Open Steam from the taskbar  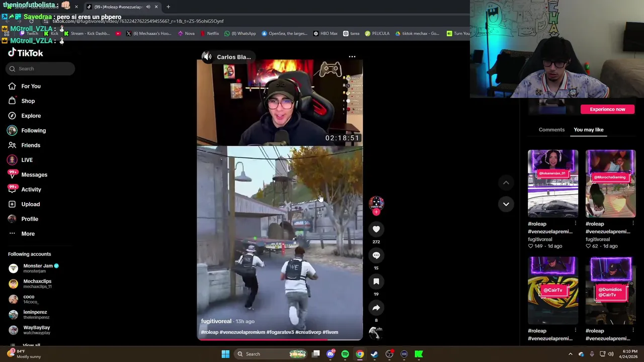(374, 354)
